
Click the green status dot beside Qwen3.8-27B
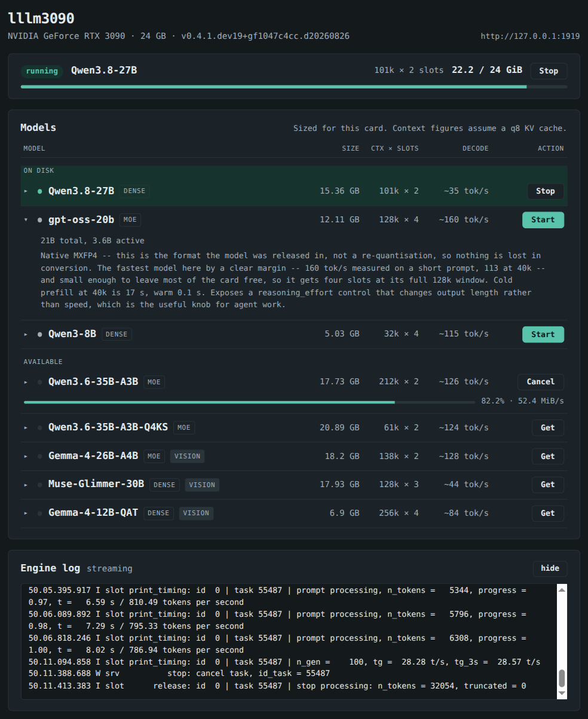tap(40, 191)
